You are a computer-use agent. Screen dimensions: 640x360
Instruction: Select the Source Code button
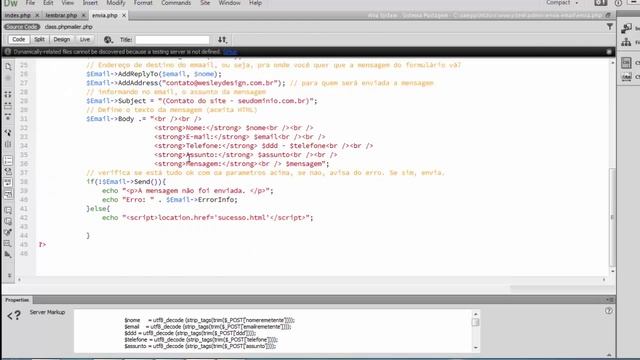22,27
